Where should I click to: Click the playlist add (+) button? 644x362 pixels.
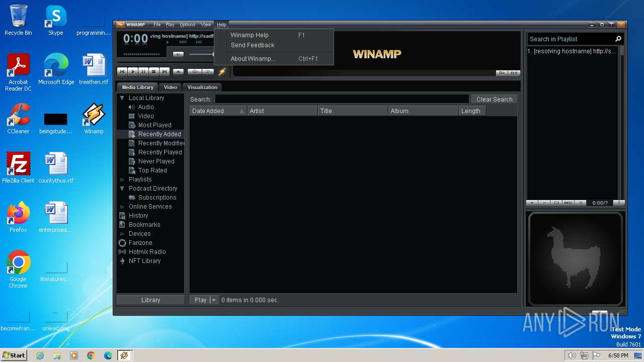(x=532, y=203)
